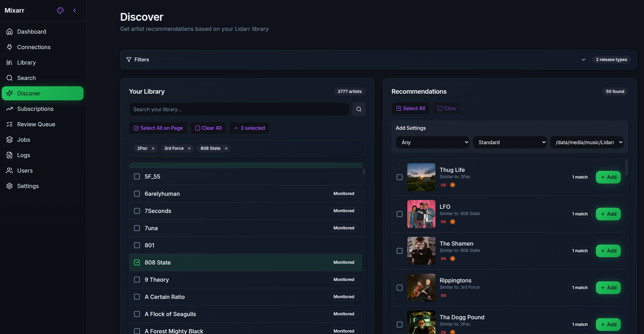Open the Users page via the people icon
644x334 pixels.
pyautogui.click(x=9, y=171)
